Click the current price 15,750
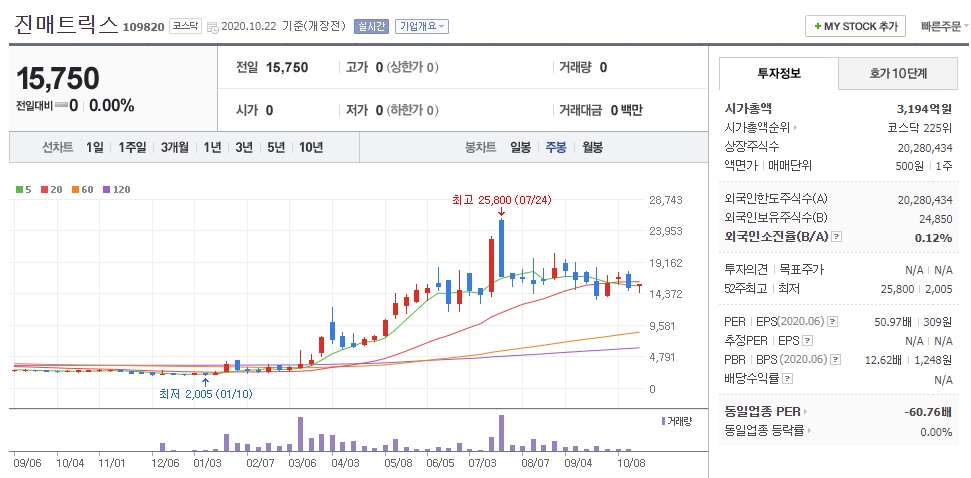Screen dimensions: 971x478 coord(58,79)
